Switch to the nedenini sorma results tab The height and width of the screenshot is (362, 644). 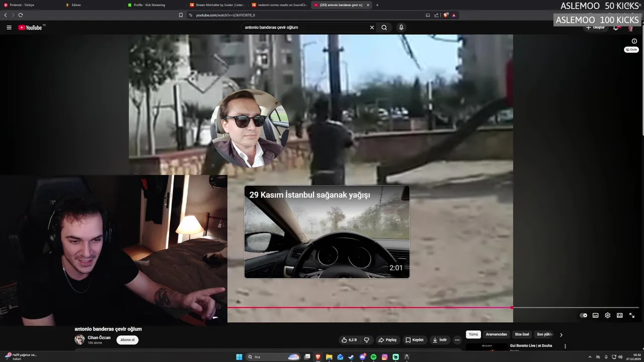coord(279,5)
